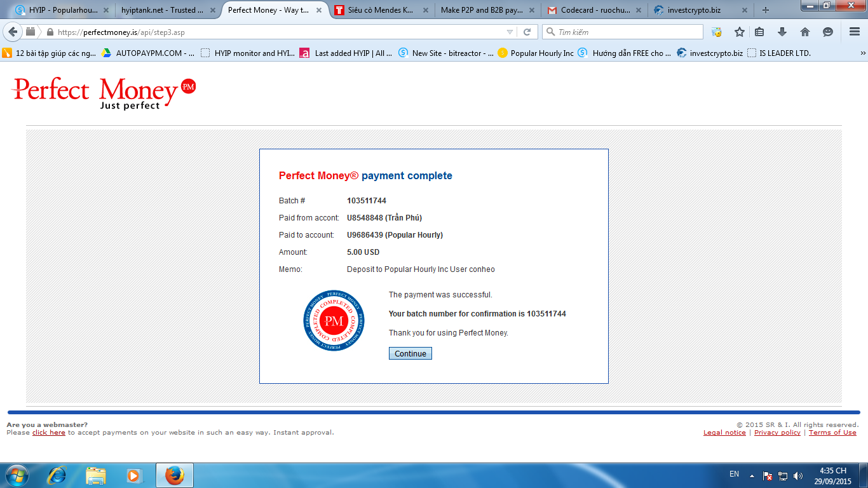
Task: Open the Firefox hamburger menu
Action: tap(854, 32)
